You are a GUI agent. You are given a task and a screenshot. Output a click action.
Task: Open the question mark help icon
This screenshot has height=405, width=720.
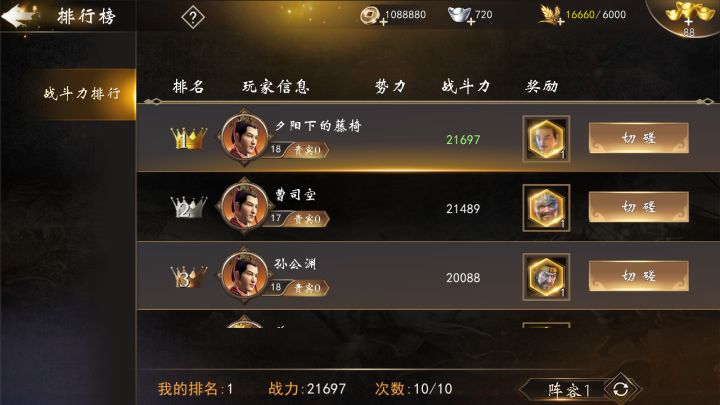[193, 17]
